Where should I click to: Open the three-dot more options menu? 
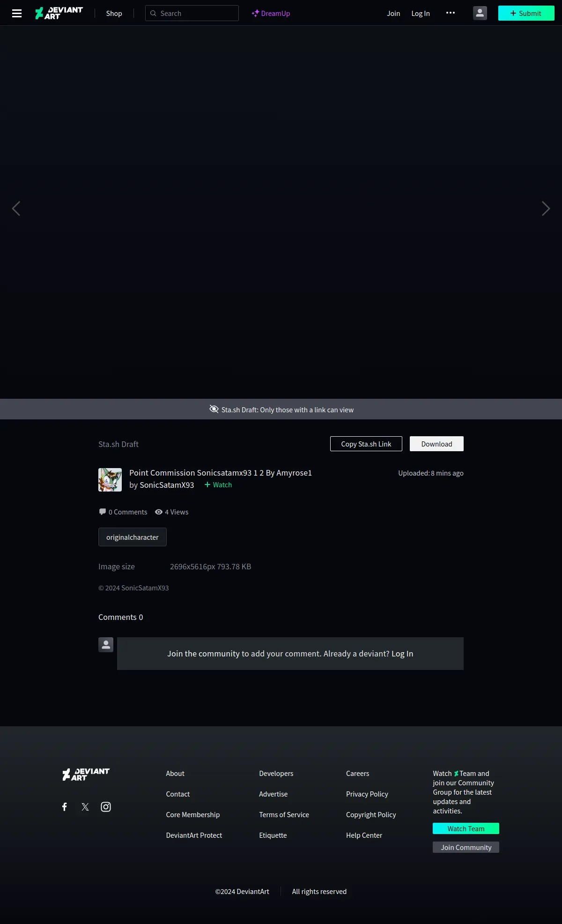coord(451,13)
